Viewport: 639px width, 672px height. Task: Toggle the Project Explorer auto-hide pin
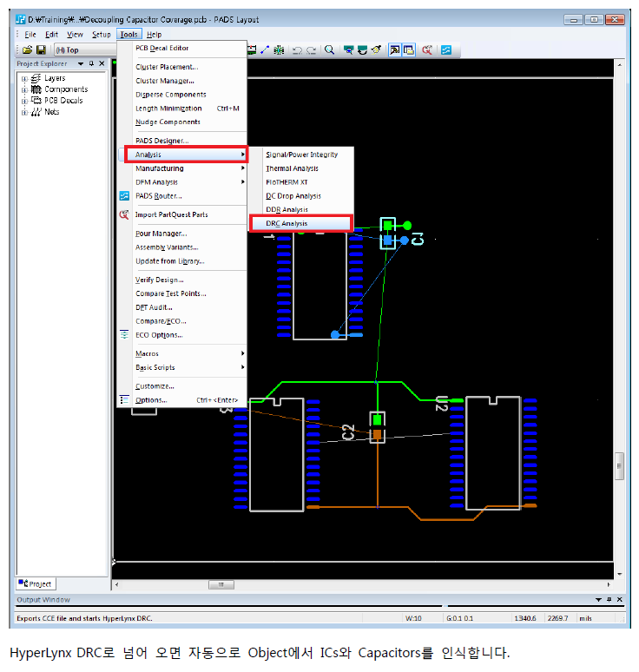pyautogui.click(x=91, y=63)
